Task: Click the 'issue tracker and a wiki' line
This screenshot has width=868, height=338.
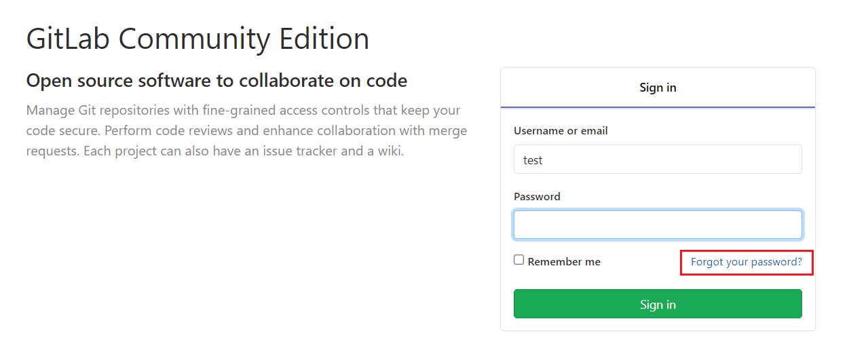Action: pyautogui.click(x=214, y=151)
